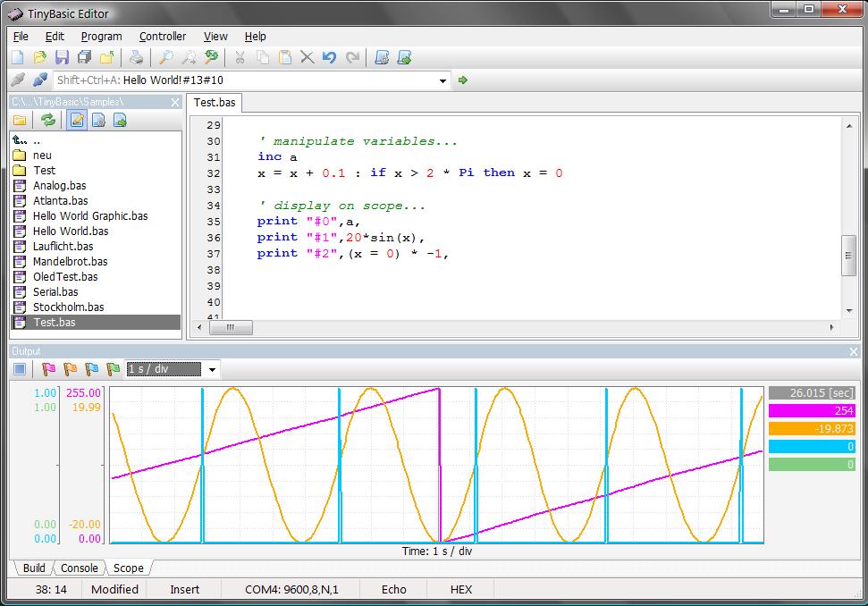Open the neu folder in file list
868x606 pixels.
point(42,156)
